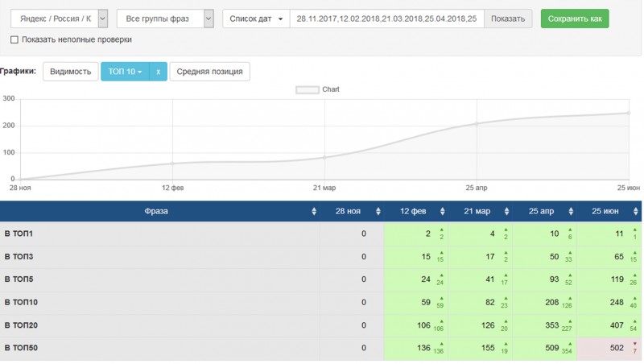644x364 pixels.
Task: Click value 248 in В ТОП10 row
Action: (617, 302)
